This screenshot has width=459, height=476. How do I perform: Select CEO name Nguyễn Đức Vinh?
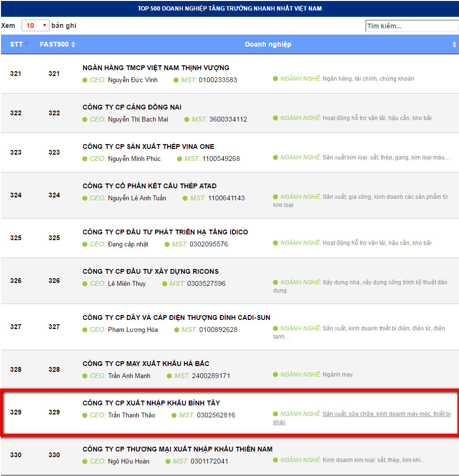click(x=133, y=80)
